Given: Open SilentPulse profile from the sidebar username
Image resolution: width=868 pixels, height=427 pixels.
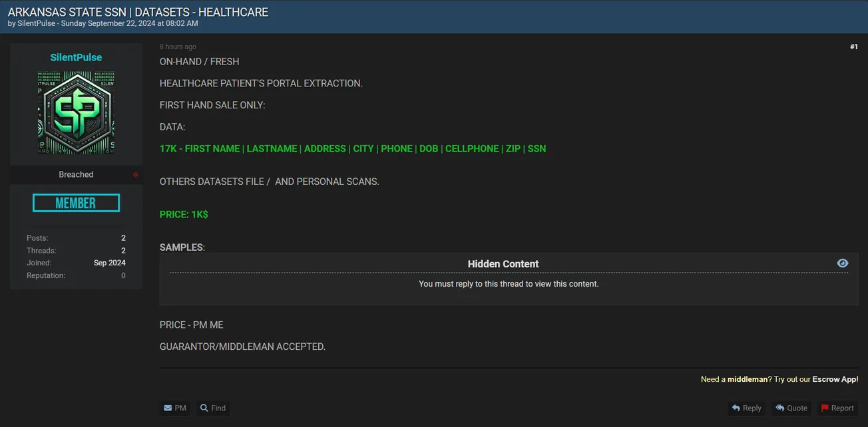Looking at the screenshot, I should click(76, 57).
